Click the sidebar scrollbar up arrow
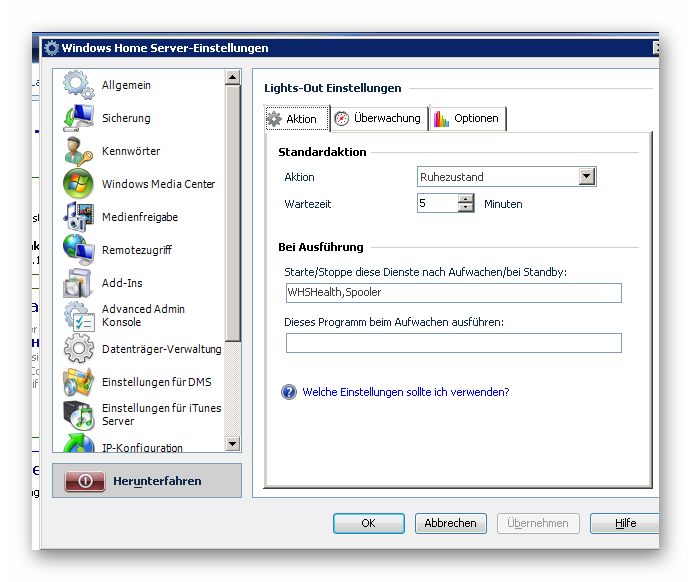Screen dimensions: 691x582 tap(232, 78)
